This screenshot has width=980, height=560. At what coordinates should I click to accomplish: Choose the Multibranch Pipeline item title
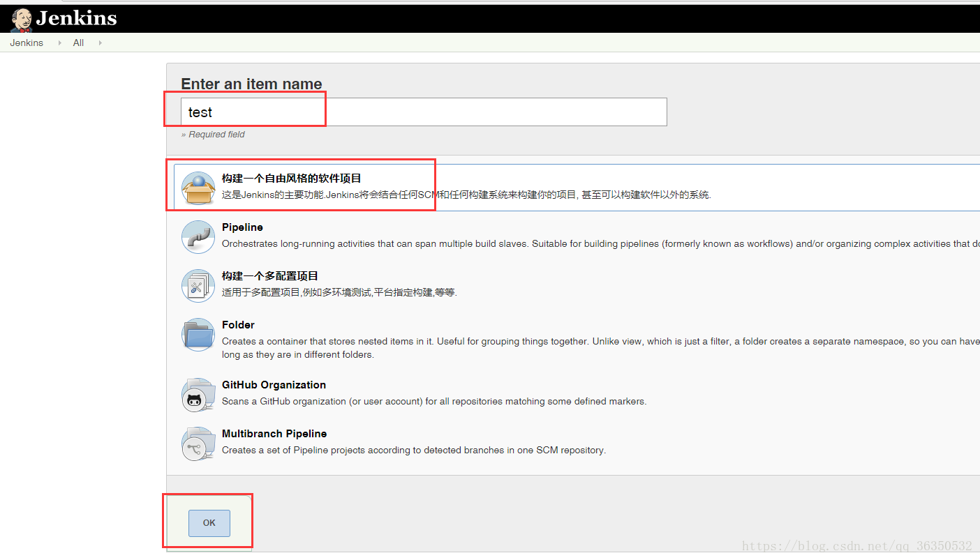(x=274, y=434)
